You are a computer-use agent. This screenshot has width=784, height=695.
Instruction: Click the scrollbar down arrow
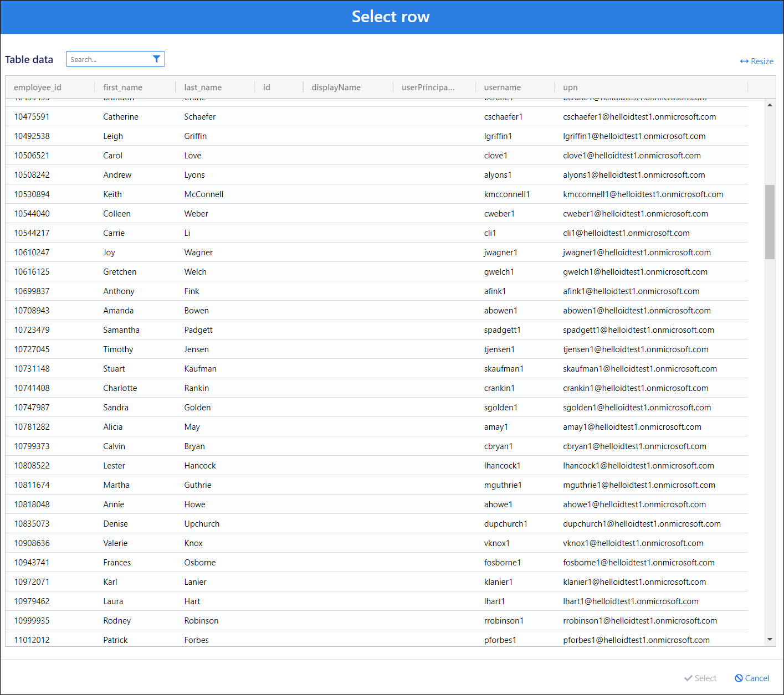(770, 639)
